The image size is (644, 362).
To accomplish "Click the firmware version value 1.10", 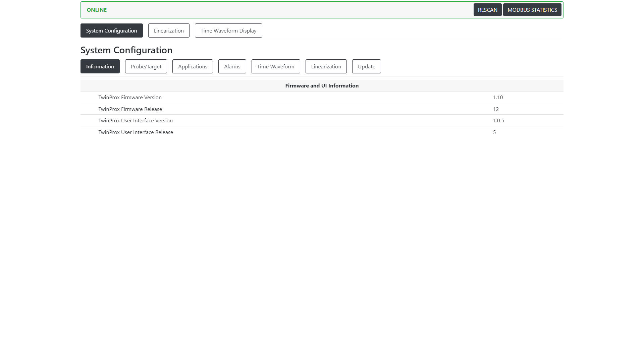I will click(x=498, y=97).
